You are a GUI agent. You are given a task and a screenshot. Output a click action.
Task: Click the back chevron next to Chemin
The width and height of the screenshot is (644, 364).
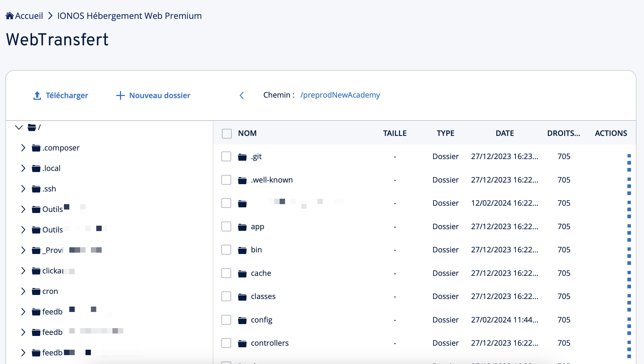point(242,95)
